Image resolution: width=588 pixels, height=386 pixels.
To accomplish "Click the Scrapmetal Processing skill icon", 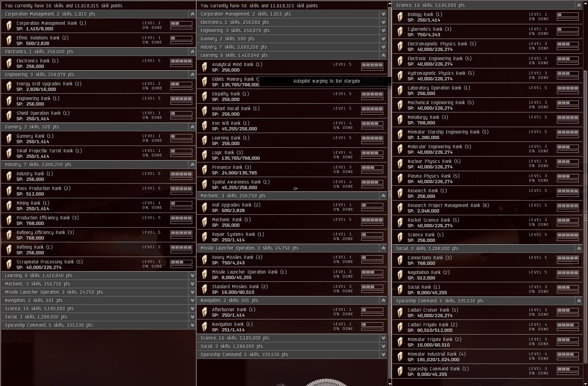I will (x=9, y=264).
